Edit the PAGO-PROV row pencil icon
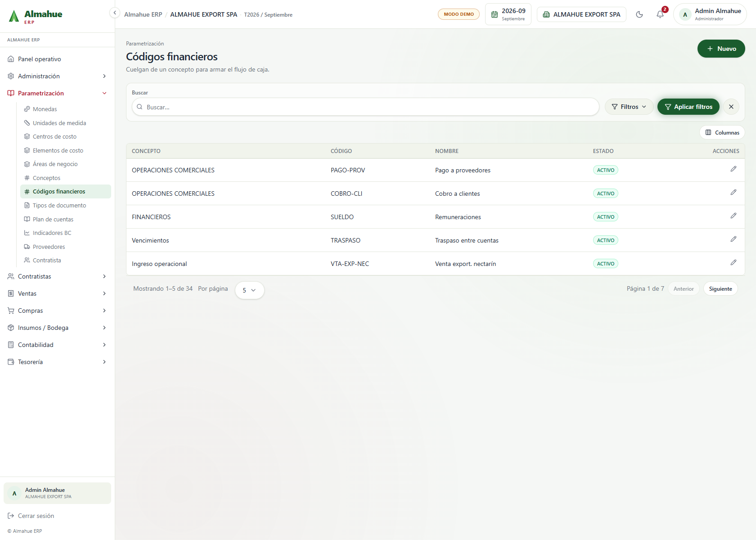The width and height of the screenshot is (756, 540). [733, 169]
